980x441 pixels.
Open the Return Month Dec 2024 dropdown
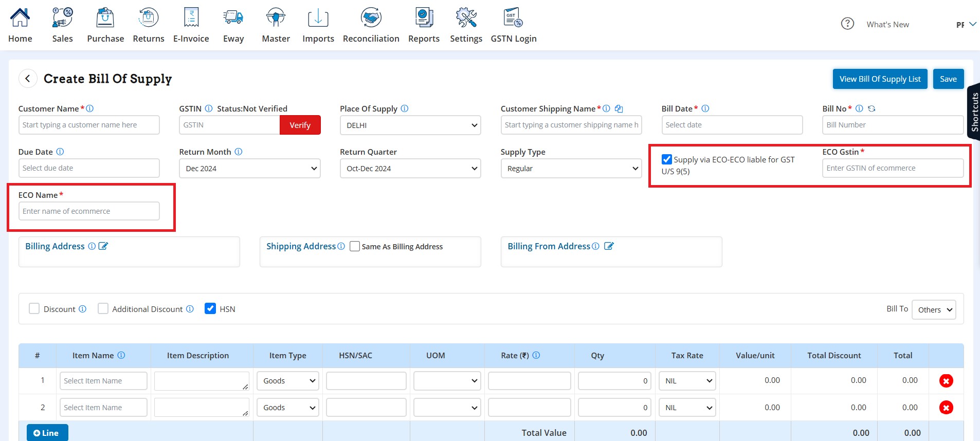pos(250,169)
